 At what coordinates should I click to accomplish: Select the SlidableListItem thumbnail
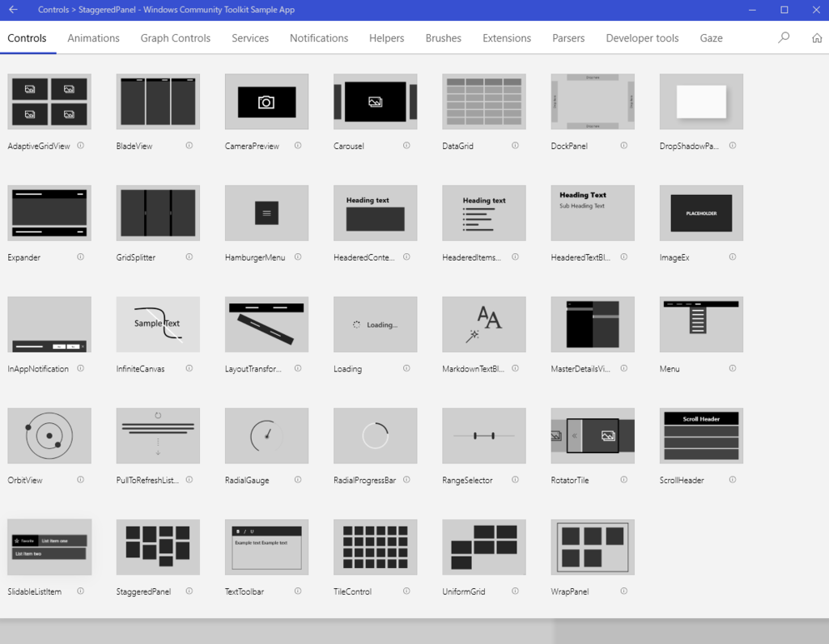pyautogui.click(x=49, y=548)
